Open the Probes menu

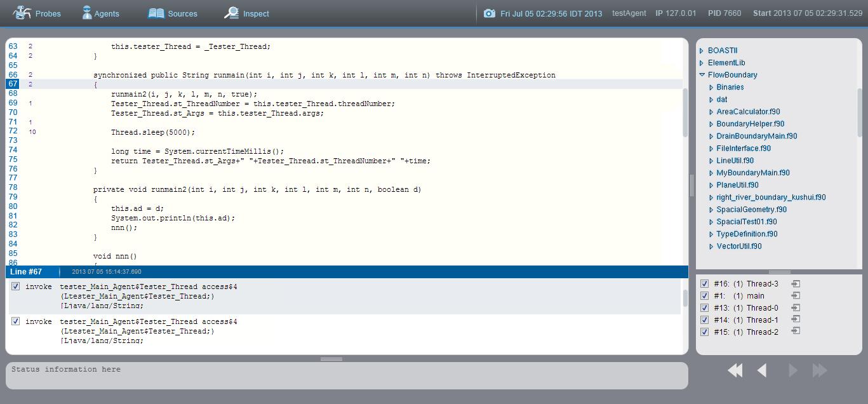point(37,13)
